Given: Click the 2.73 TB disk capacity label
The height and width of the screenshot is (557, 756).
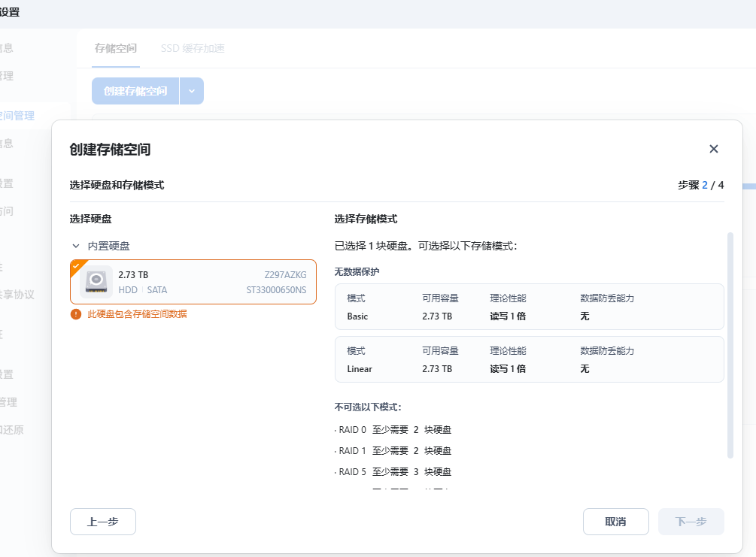Looking at the screenshot, I should (x=133, y=274).
